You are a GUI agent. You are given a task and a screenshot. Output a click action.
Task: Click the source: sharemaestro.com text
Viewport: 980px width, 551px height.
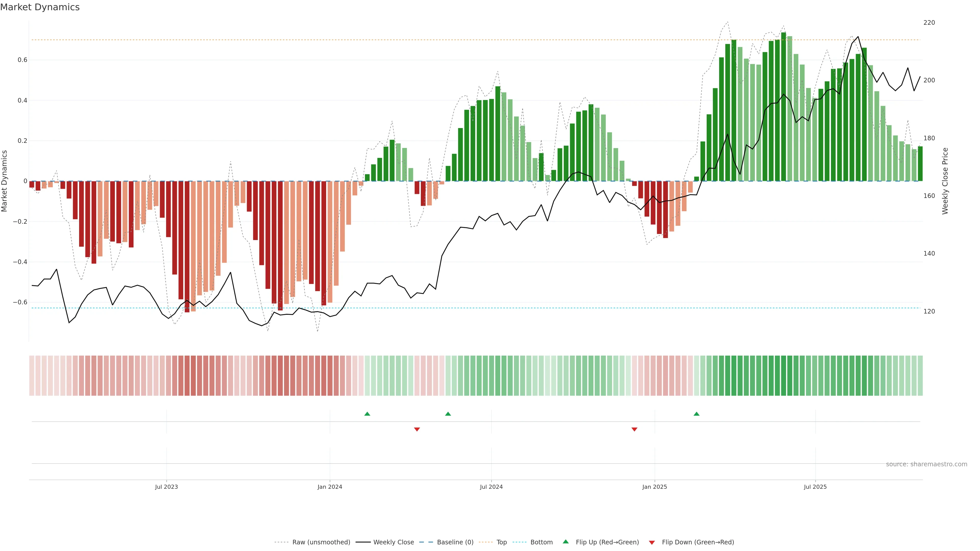(926, 464)
